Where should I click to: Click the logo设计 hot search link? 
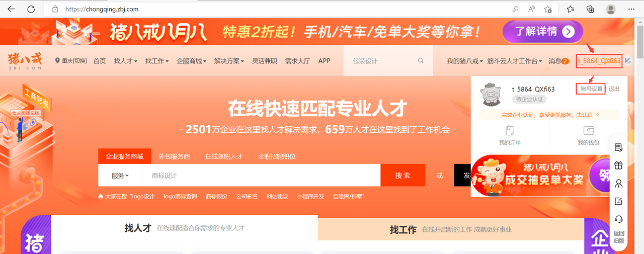click(143, 196)
